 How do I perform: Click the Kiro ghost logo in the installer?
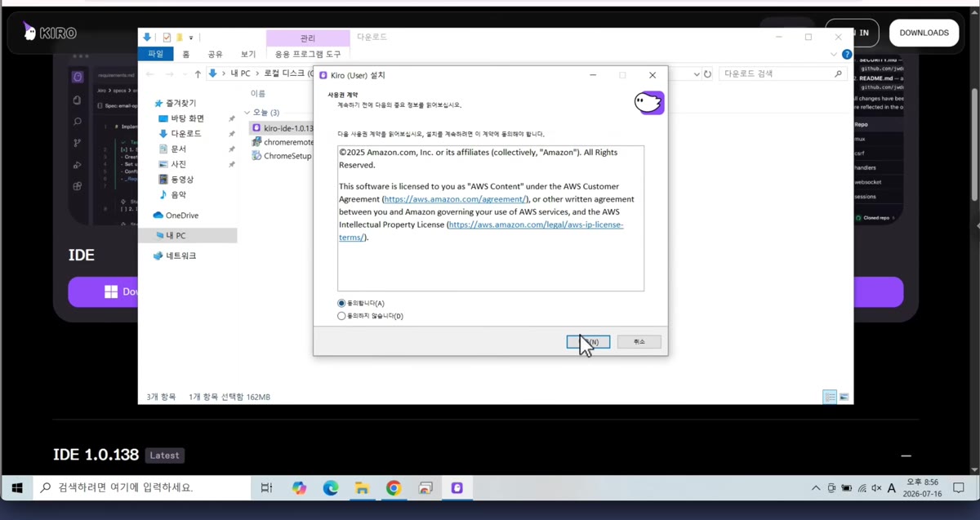click(x=649, y=102)
